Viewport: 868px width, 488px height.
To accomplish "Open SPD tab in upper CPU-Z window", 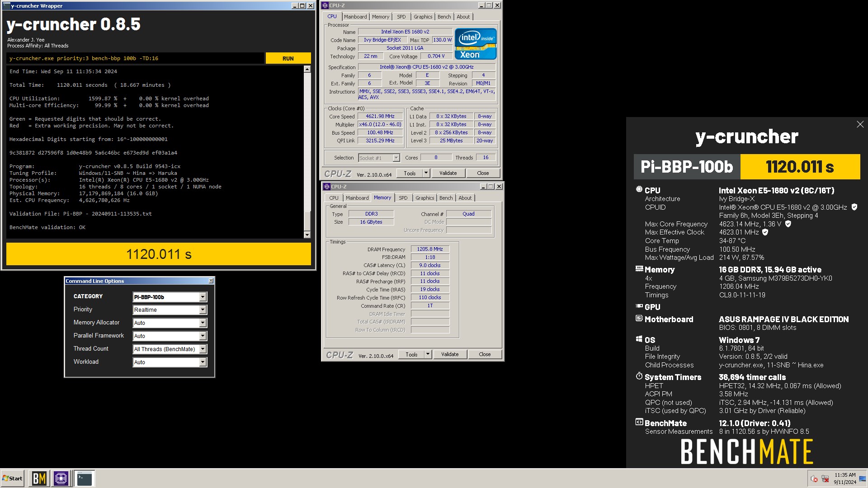I will click(401, 17).
